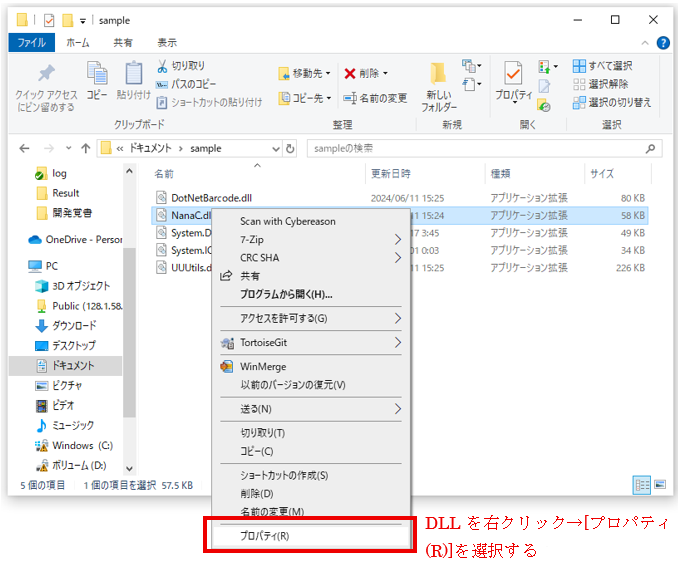Collapse the ribbon with the chevron
The width and height of the screenshot is (678, 568).
pos(645,43)
